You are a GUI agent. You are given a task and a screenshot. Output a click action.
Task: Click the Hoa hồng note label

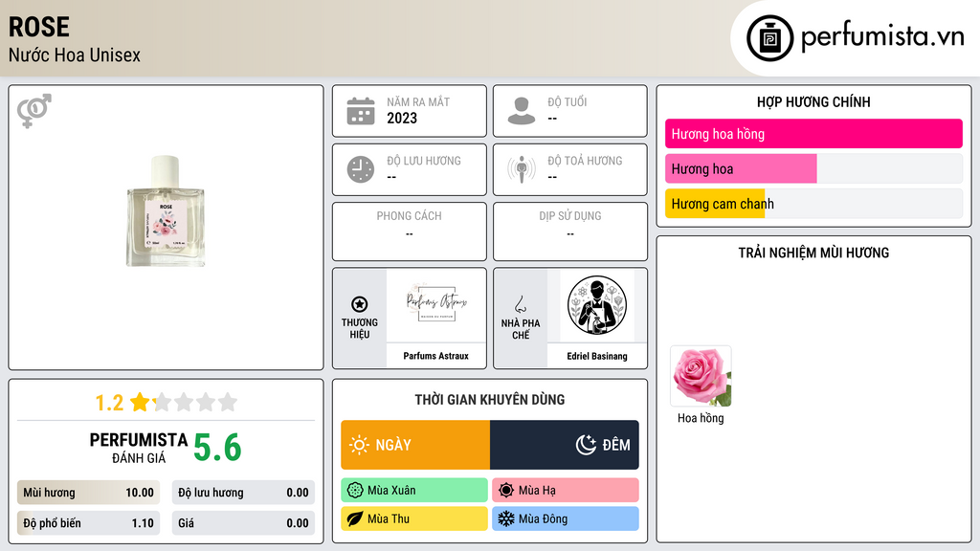coord(701,418)
